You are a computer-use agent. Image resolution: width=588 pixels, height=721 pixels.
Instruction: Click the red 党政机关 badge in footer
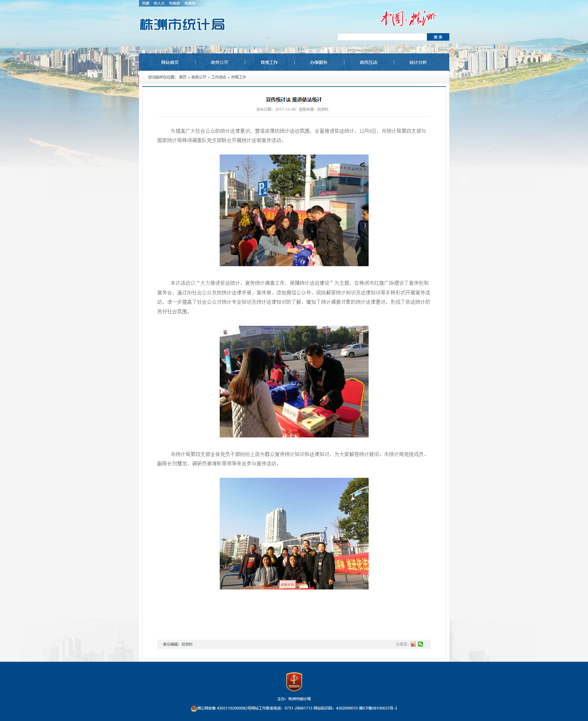[x=294, y=682]
